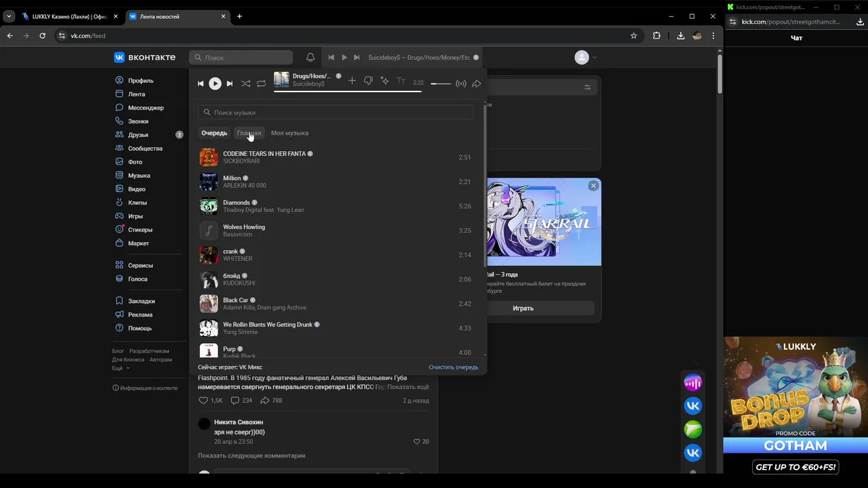The height and width of the screenshot is (488, 868).
Task: Switch to the Моя музыка tab
Action: [290, 133]
